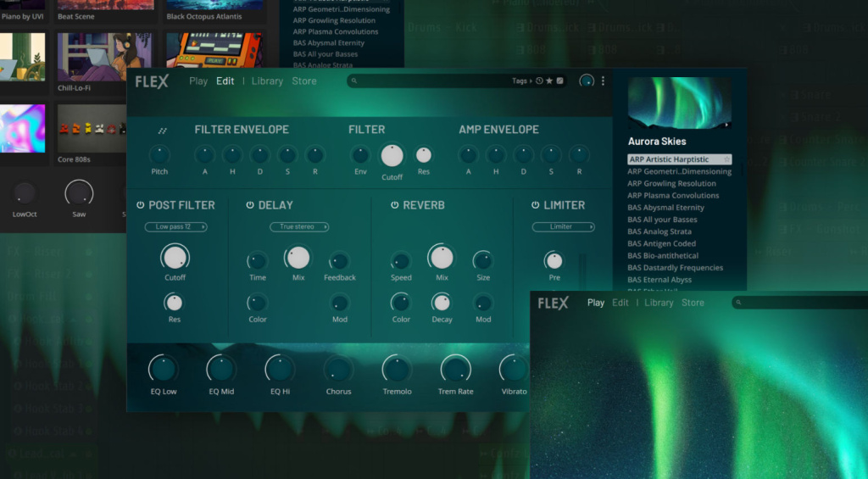Click the large Filter Cutoff knob
This screenshot has width=868, height=479.
click(392, 156)
